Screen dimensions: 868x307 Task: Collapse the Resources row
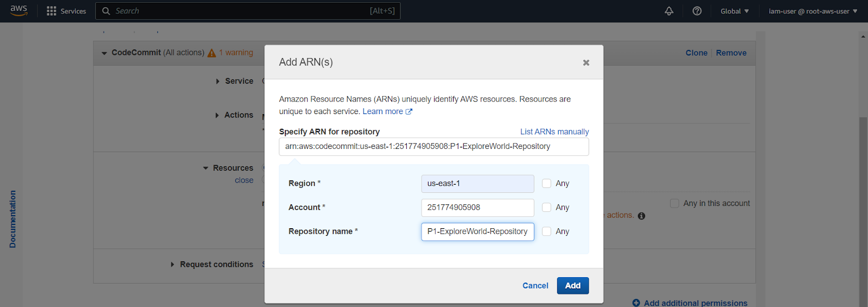click(x=206, y=168)
